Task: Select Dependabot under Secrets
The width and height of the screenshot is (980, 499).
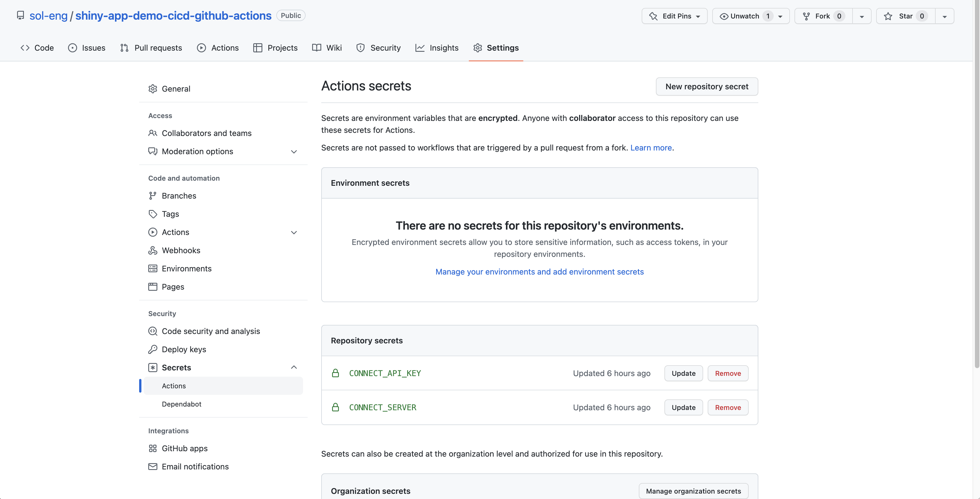Action: (223, 404)
